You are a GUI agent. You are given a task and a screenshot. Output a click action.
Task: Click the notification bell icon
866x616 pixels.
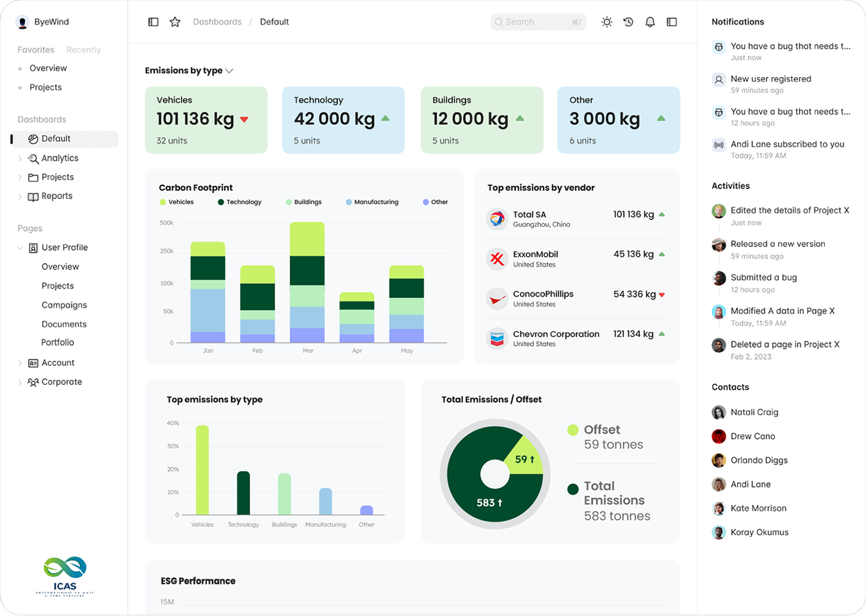(650, 22)
